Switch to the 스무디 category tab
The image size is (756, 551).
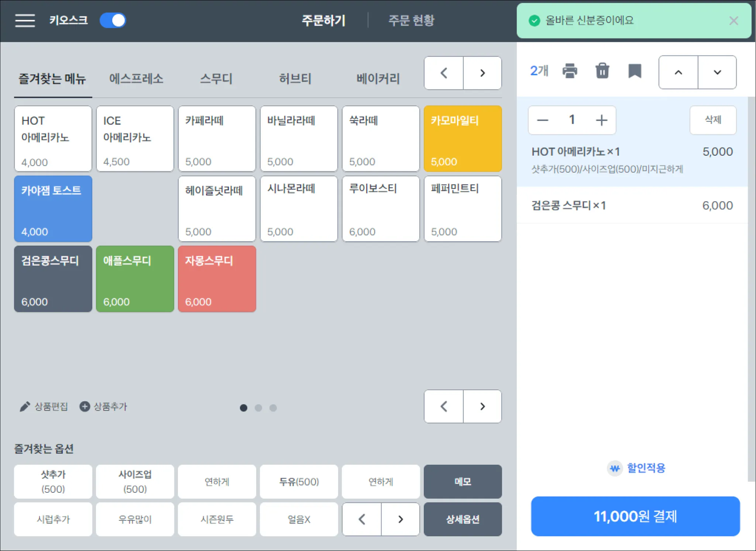(x=216, y=79)
